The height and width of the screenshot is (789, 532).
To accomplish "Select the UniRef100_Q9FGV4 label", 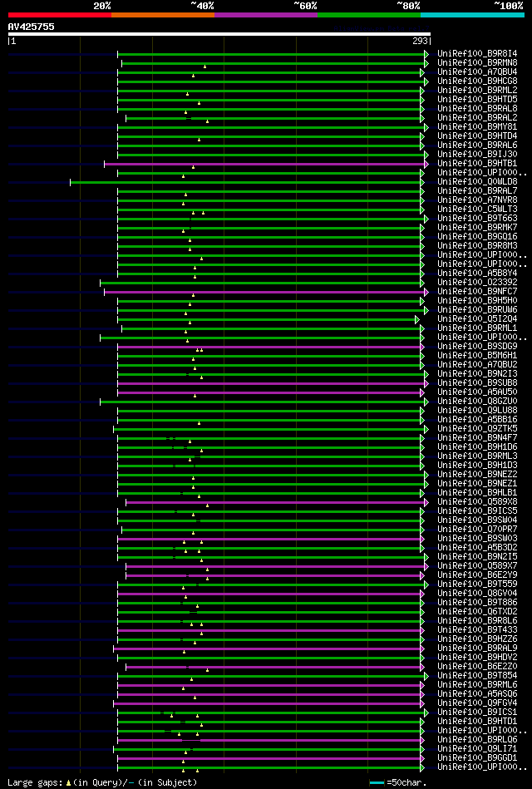I will [x=478, y=703].
